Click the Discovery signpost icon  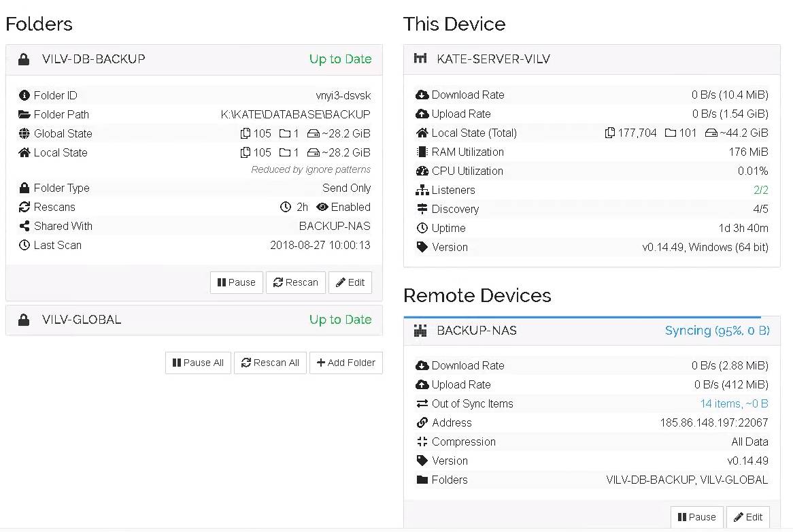pyautogui.click(x=422, y=209)
